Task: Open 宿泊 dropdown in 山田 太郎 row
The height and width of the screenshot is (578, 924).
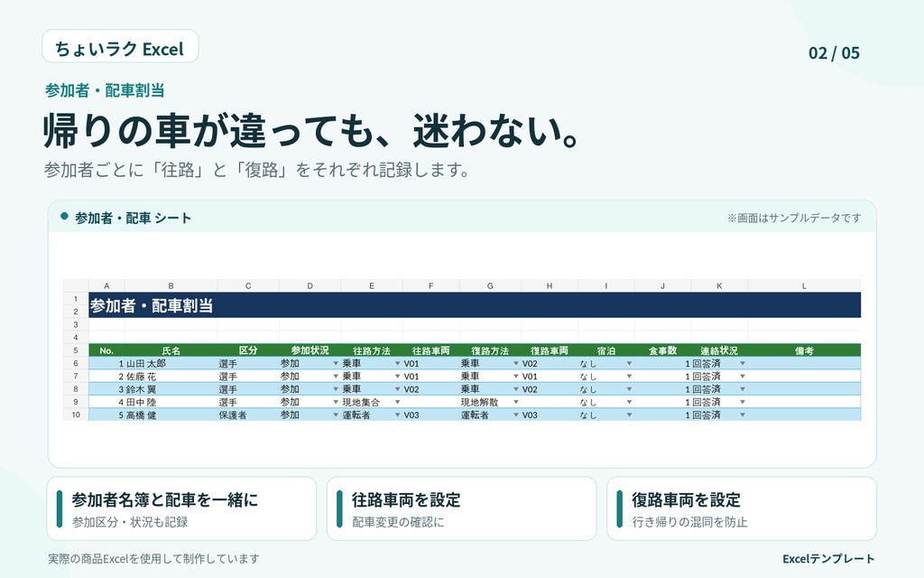Action: 629,364
